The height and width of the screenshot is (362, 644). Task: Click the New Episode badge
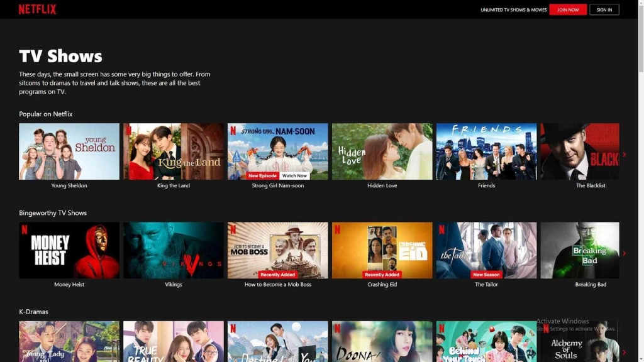pos(262,176)
